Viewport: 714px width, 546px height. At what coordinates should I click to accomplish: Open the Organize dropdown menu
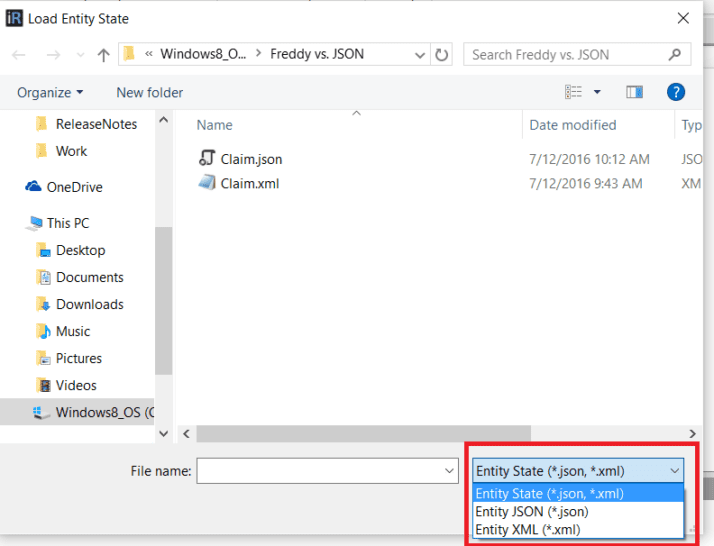(50, 92)
